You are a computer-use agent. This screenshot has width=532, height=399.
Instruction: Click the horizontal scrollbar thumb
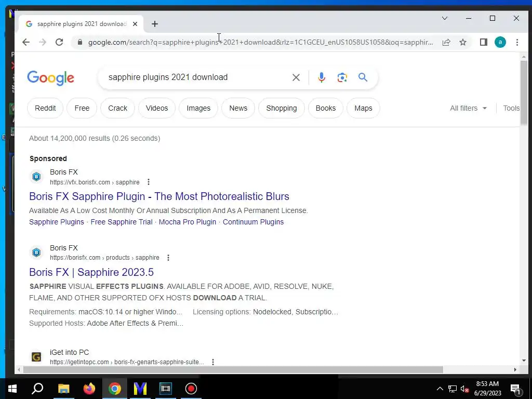(x=233, y=369)
